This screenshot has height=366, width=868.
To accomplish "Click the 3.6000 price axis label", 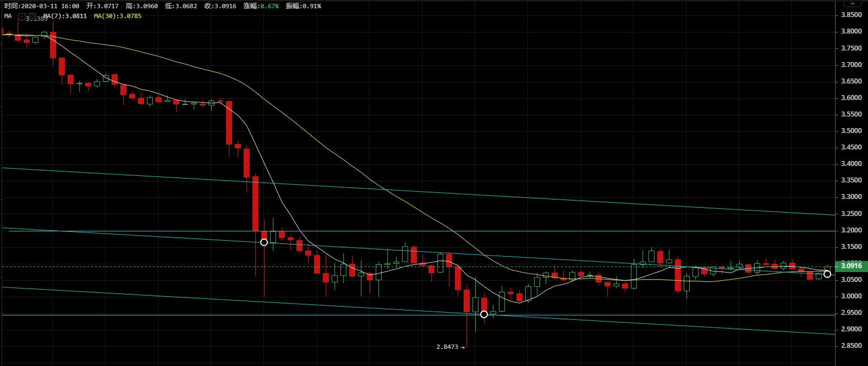I will pos(851,98).
